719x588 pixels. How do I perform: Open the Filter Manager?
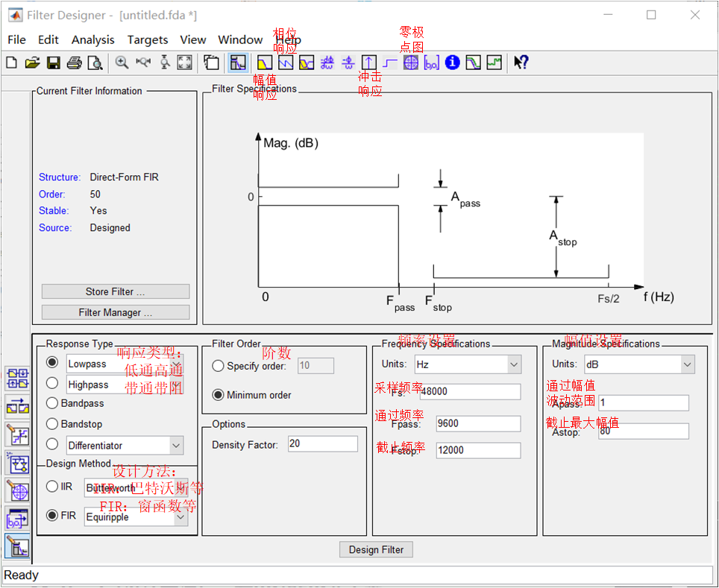click(x=115, y=312)
